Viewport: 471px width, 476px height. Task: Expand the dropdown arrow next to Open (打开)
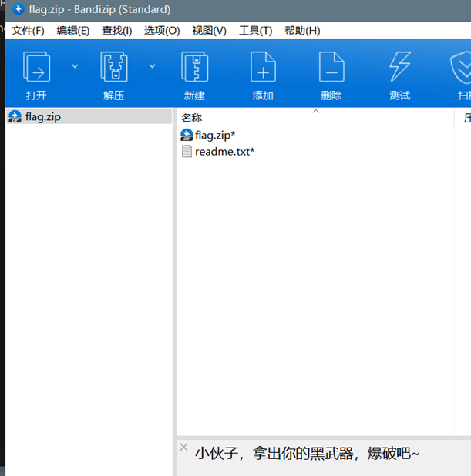pyautogui.click(x=75, y=66)
